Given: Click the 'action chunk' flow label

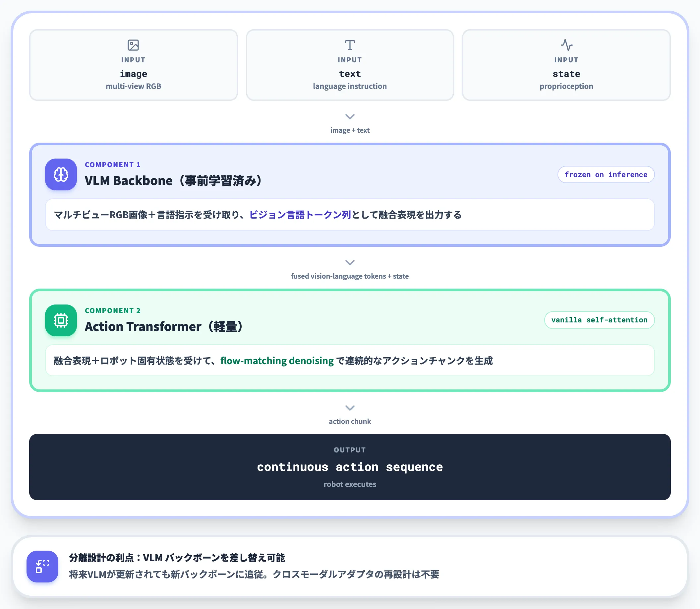Looking at the screenshot, I should (x=350, y=421).
